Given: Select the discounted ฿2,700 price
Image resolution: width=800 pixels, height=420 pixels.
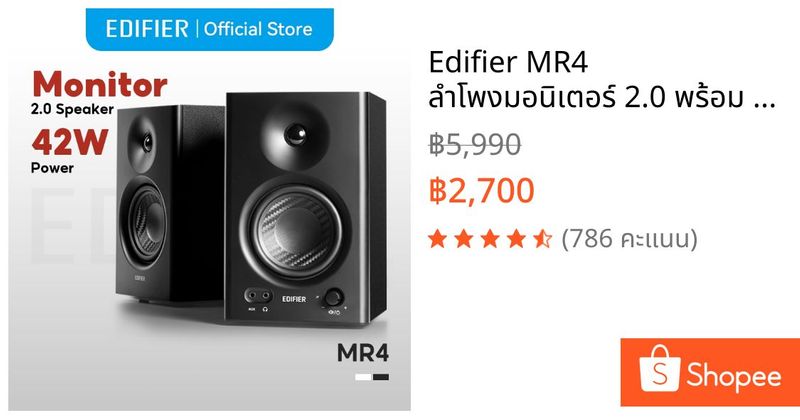Looking at the screenshot, I should coord(481,190).
